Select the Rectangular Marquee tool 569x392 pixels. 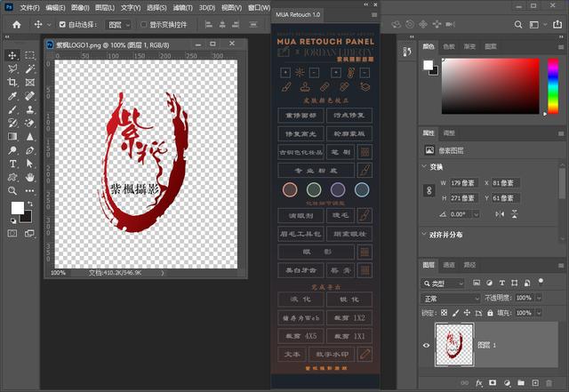tap(29, 55)
